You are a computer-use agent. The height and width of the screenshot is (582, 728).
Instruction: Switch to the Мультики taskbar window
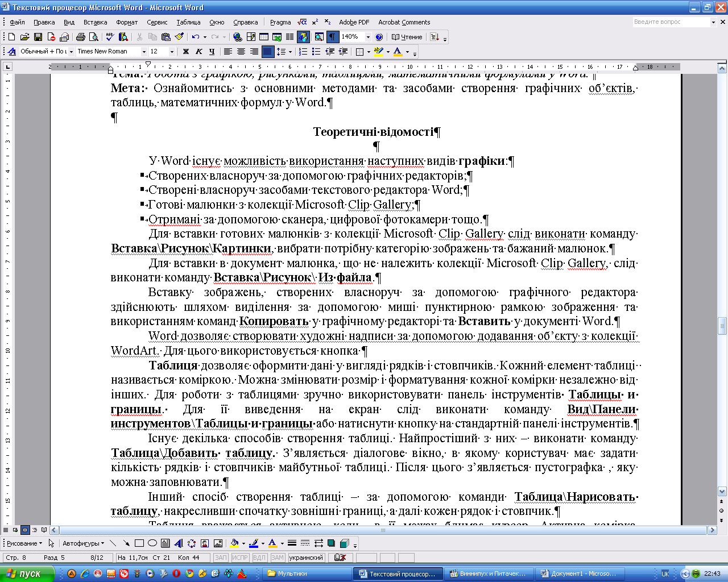click(307, 573)
